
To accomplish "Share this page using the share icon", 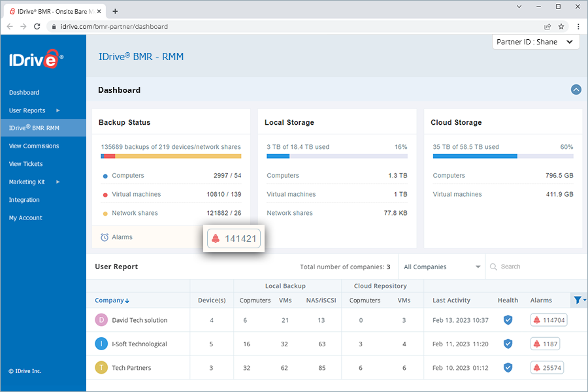I will tap(547, 27).
